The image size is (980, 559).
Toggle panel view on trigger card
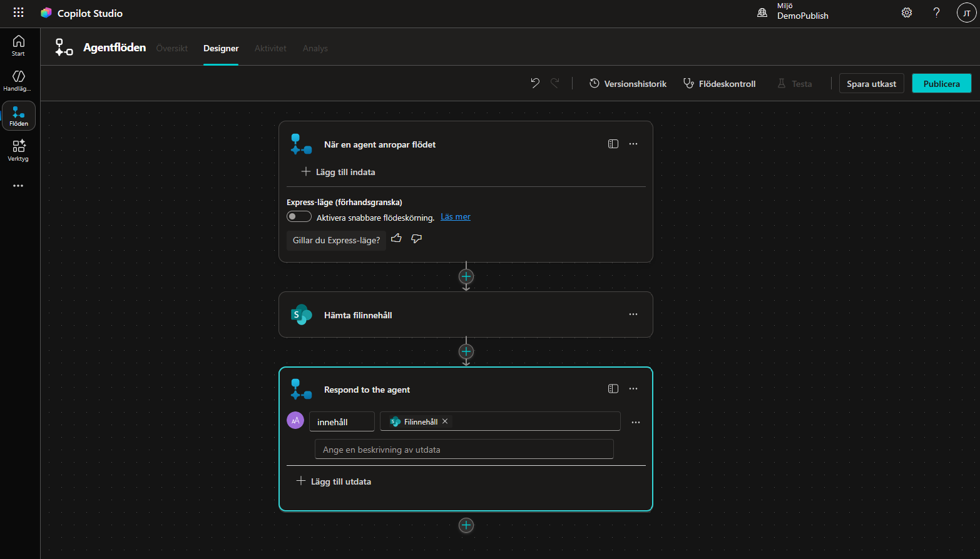click(613, 144)
